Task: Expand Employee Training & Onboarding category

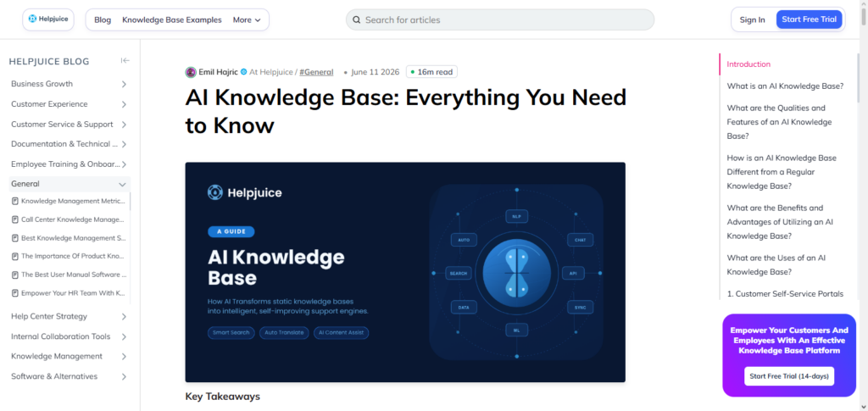Action: pos(124,164)
